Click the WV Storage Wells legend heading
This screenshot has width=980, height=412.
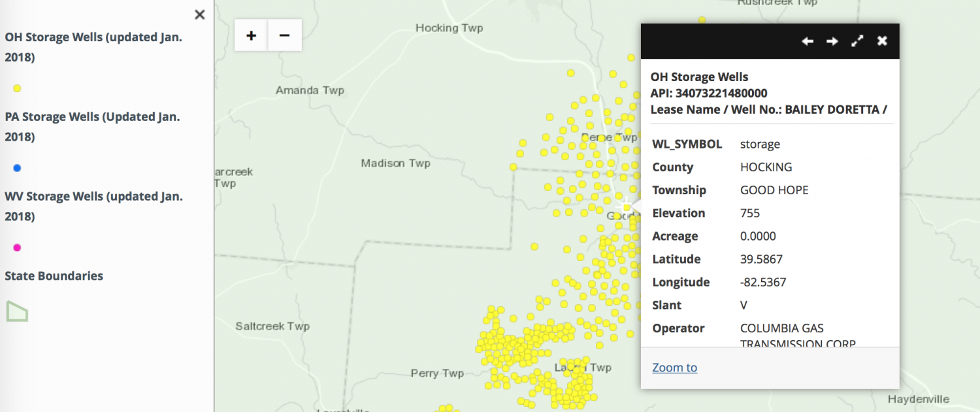[93, 206]
